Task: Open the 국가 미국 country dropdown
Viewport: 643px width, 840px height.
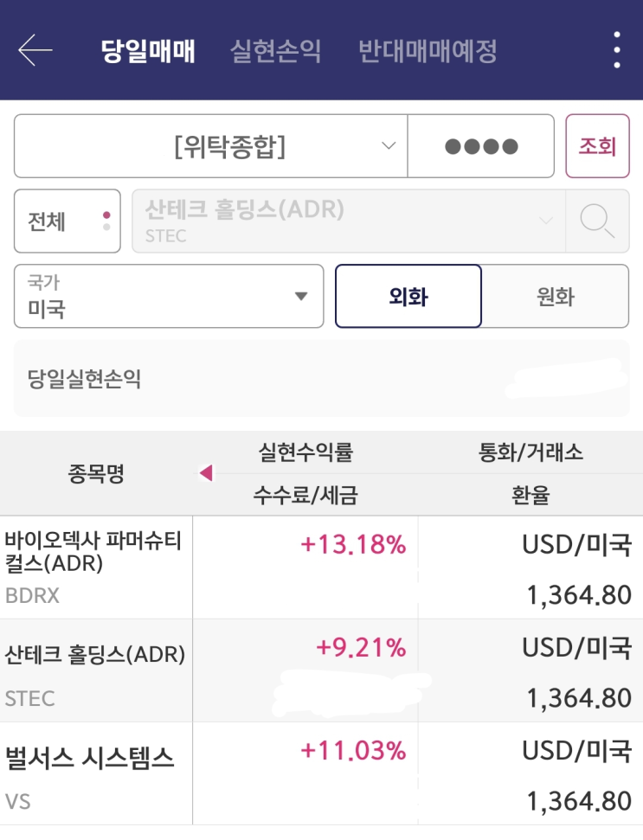Action: [x=169, y=296]
